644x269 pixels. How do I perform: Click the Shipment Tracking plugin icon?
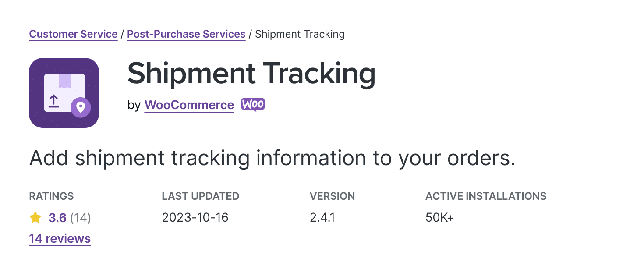tap(64, 92)
